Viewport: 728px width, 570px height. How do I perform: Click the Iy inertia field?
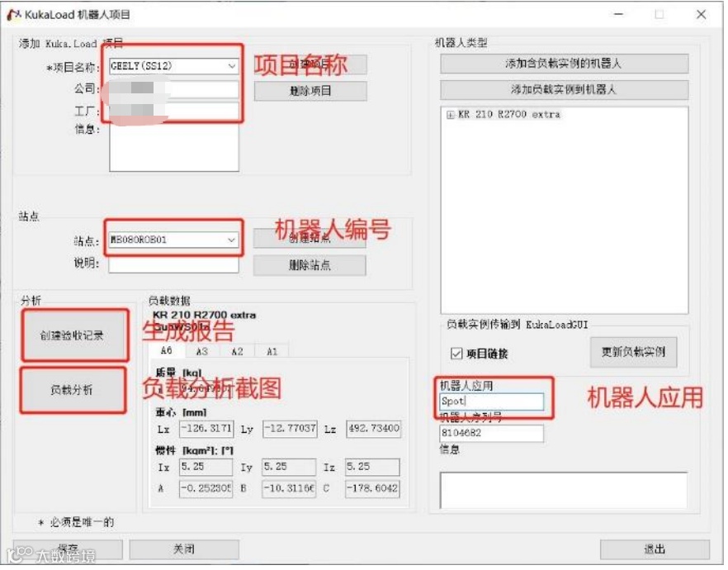click(x=289, y=467)
